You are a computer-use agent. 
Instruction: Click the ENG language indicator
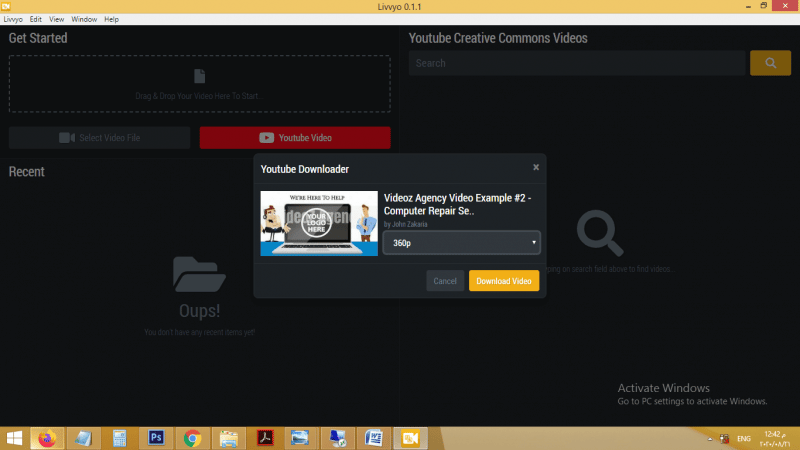click(x=744, y=439)
